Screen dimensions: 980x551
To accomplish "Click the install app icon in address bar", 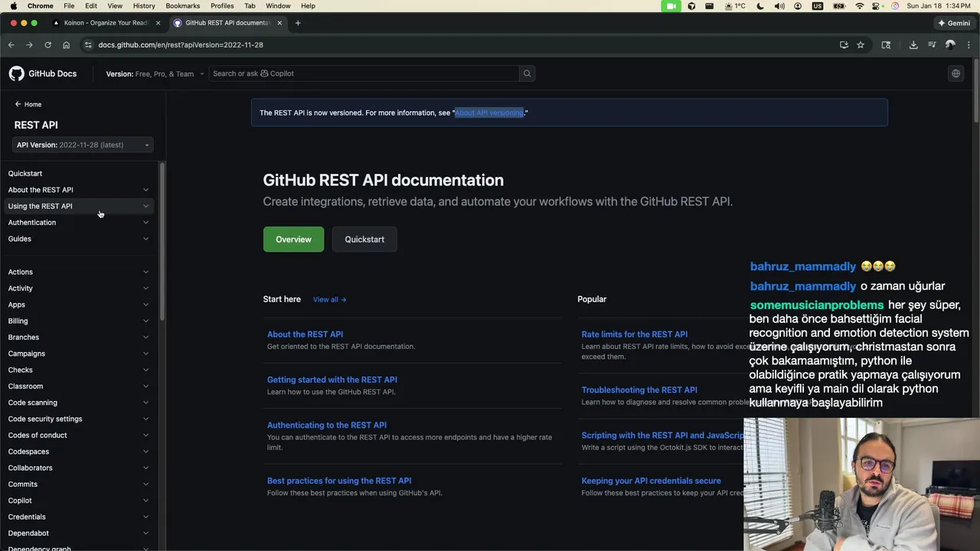I will 844,45.
